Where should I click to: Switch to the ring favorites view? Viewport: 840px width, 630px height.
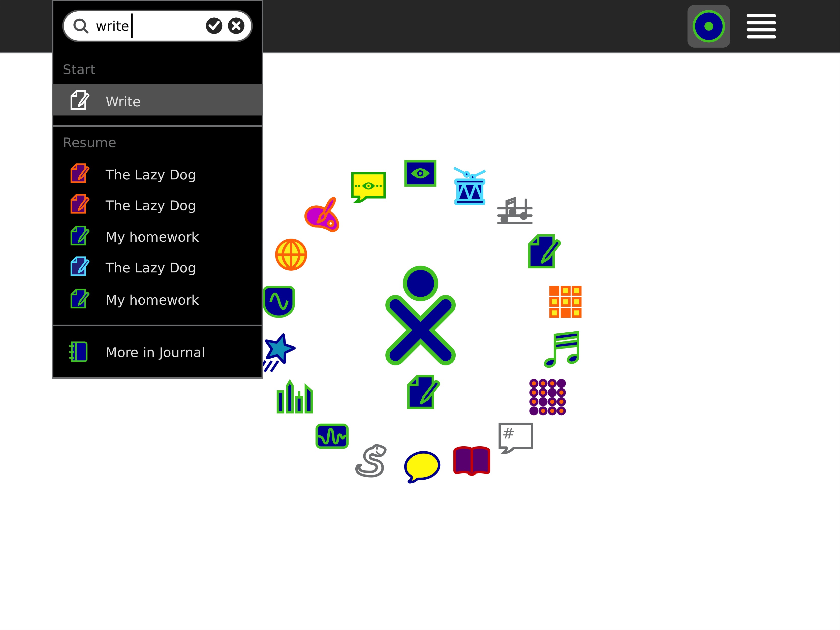tap(709, 26)
